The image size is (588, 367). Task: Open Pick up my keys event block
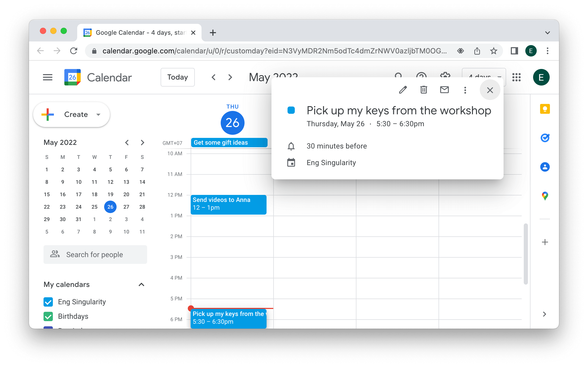(x=228, y=319)
